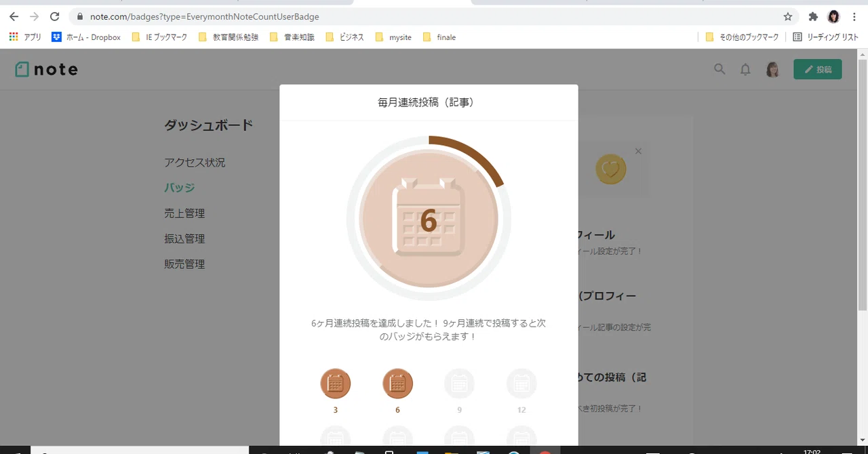Open the ビジネス bookmark folder

[x=344, y=37]
